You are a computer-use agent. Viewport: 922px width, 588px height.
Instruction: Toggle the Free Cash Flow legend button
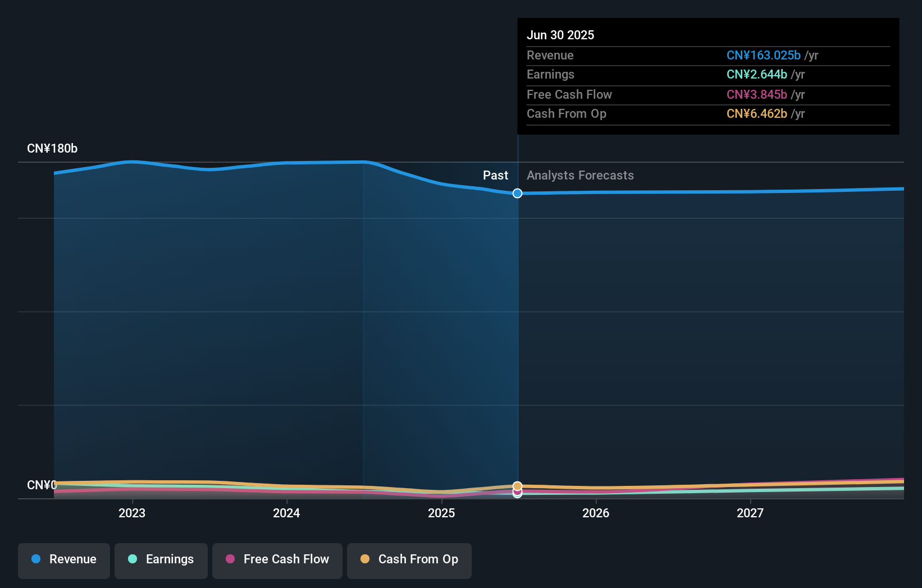click(x=277, y=561)
